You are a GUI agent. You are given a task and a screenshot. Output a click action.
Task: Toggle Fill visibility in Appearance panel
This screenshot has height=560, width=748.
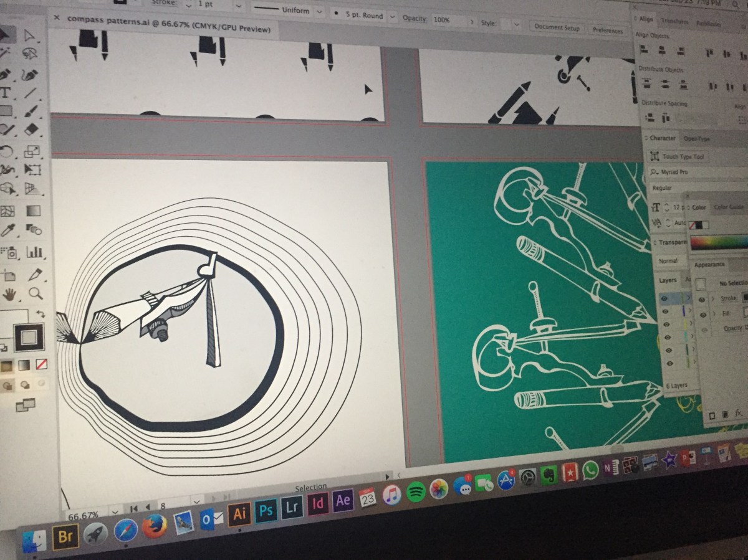[702, 313]
